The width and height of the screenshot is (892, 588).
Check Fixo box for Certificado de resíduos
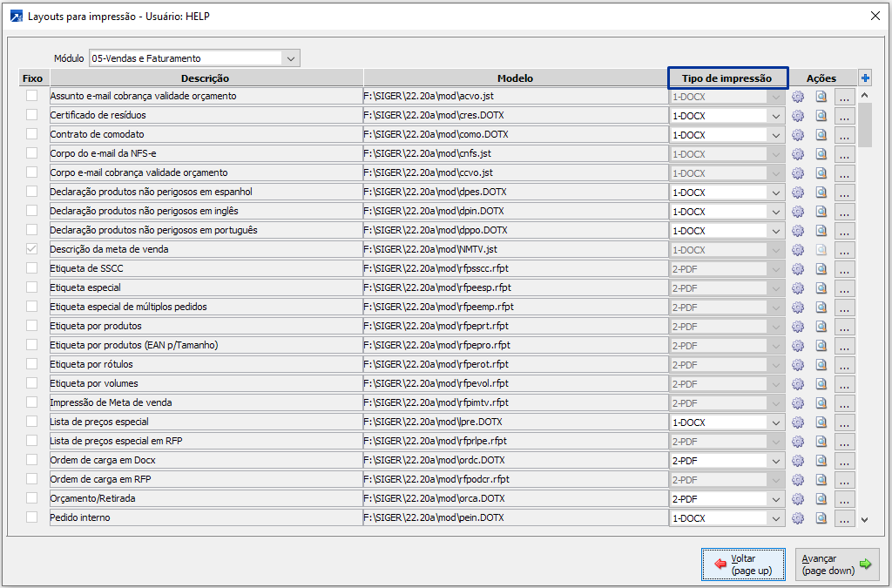click(32, 115)
